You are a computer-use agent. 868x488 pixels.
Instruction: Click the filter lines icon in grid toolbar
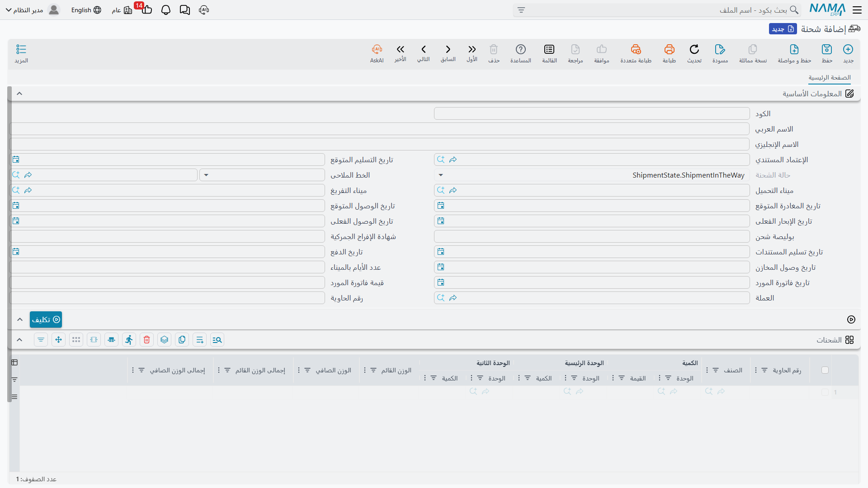tap(41, 340)
